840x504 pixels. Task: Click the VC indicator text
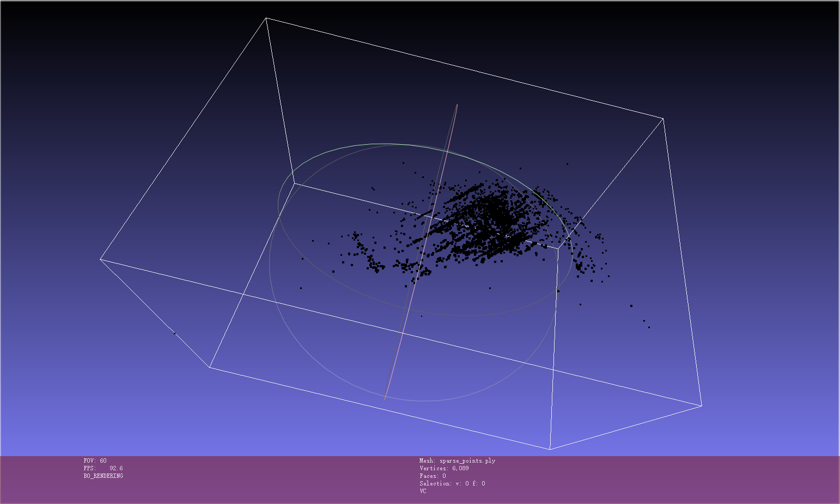pos(423,491)
